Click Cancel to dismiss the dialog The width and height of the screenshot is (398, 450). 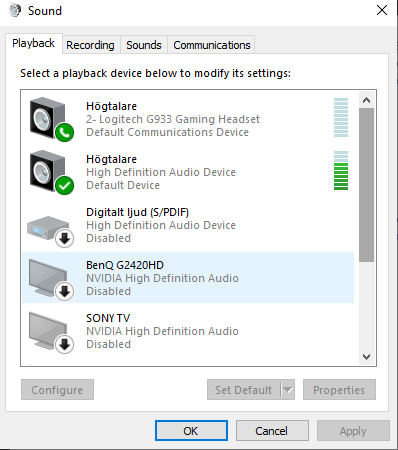coord(272,431)
